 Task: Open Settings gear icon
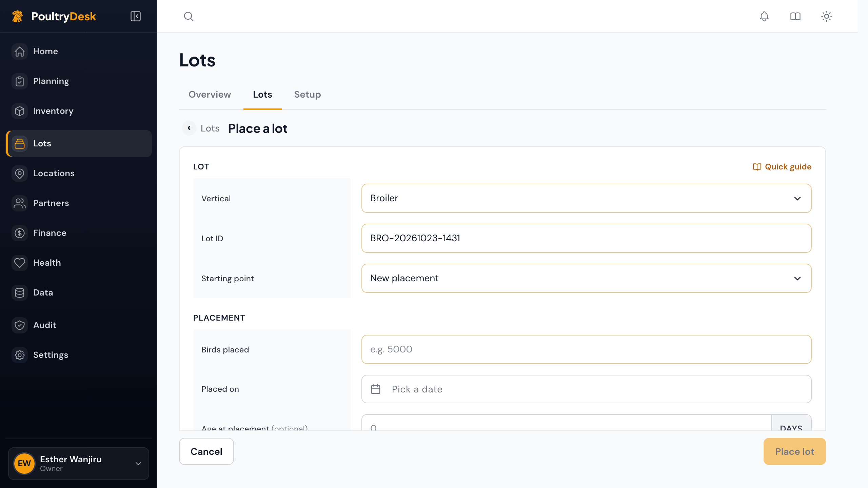pos(20,355)
